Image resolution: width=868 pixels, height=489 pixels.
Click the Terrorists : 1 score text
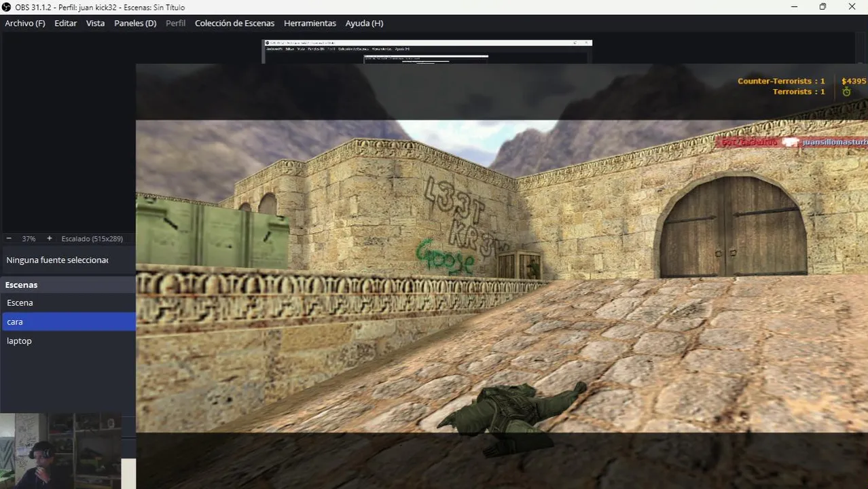[x=799, y=92]
